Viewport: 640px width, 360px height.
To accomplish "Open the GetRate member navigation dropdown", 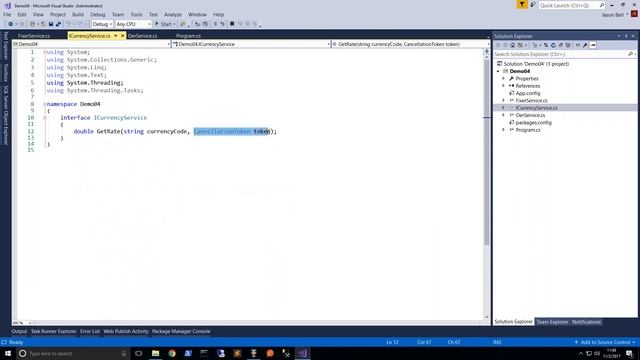I will pyautogui.click(x=411, y=44).
